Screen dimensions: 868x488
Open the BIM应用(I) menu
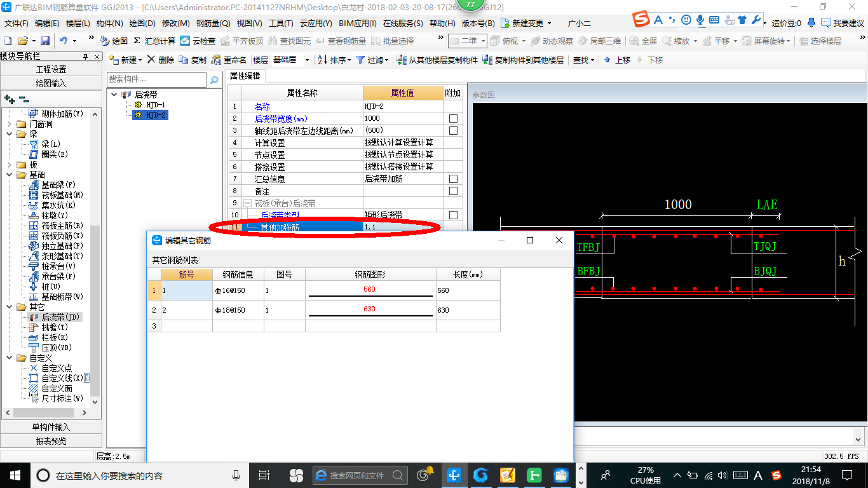point(357,23)
